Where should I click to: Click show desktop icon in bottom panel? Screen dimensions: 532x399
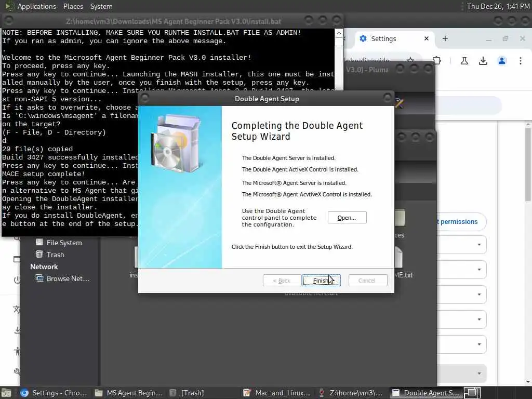point(6,393)
